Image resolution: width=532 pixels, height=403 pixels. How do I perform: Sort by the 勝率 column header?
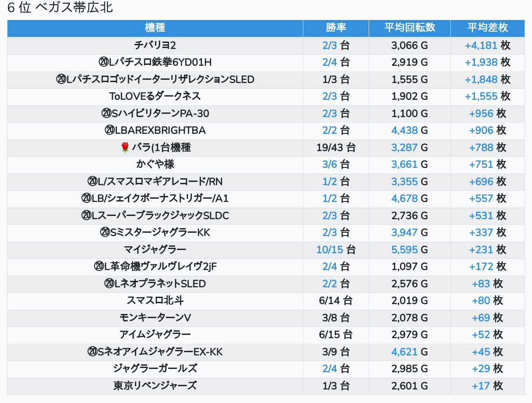coord(336,28)
